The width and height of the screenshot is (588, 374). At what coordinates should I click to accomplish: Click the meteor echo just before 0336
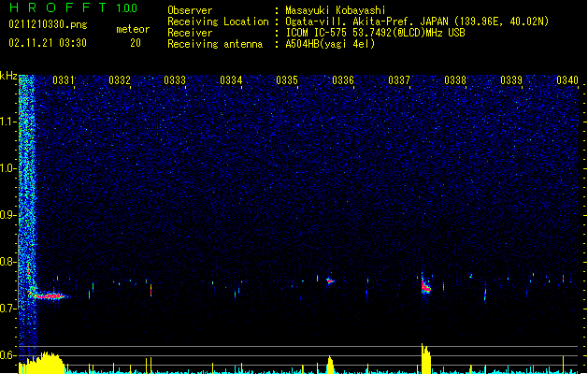click(x=330, y=280)
